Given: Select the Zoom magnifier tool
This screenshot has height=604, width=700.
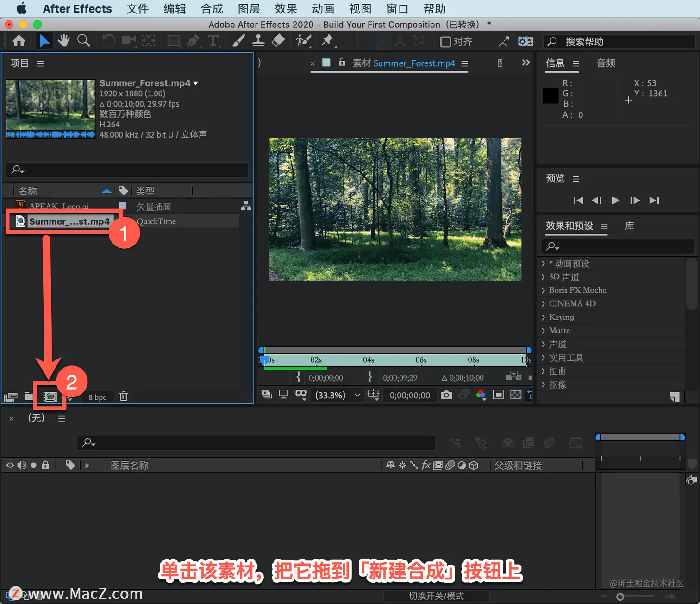Looking at the screenshot, I should coord(83,41).
